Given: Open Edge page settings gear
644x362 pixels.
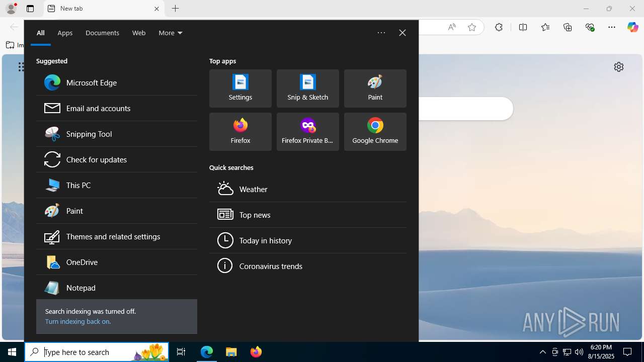Looking at the screenshot, I should (x=619, y=67).
